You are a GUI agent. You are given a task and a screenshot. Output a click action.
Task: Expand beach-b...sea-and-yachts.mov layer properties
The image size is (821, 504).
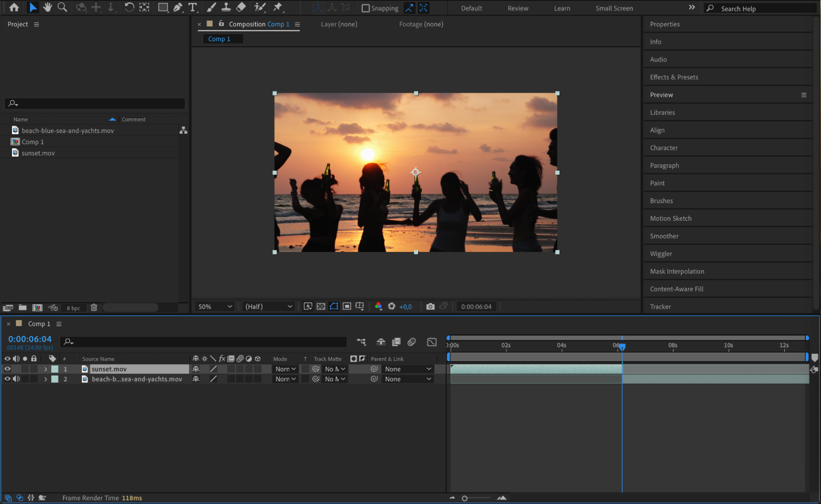46,379
